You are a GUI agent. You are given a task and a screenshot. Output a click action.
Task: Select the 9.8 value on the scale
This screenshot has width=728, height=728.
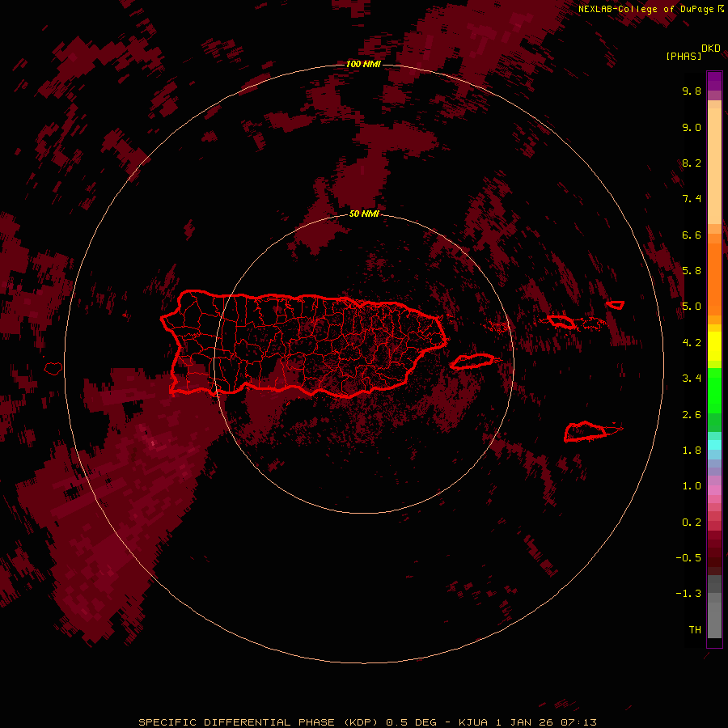point(692,91)
